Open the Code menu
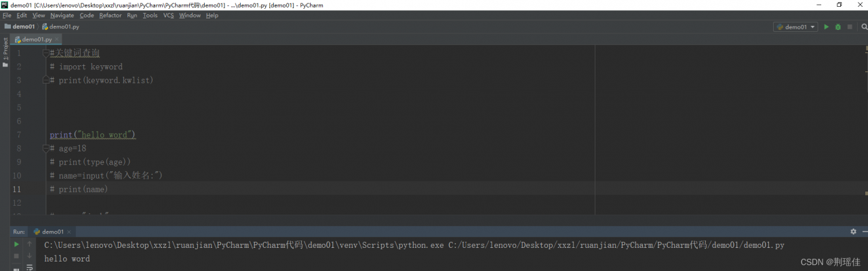 coord(87,15)
